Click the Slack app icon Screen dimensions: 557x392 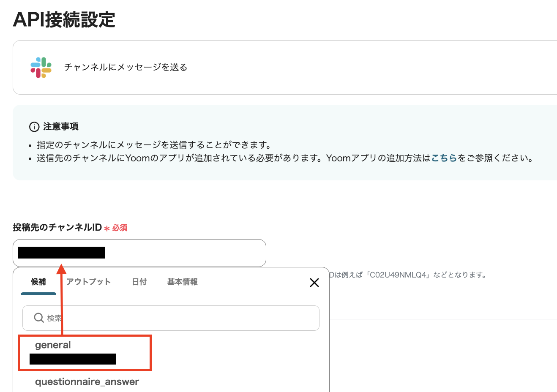pyautogui.click(x=40, y=67)
